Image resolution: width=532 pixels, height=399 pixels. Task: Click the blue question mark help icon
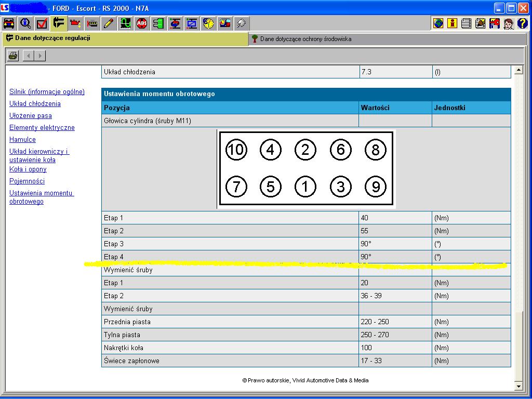click(522, 23)
